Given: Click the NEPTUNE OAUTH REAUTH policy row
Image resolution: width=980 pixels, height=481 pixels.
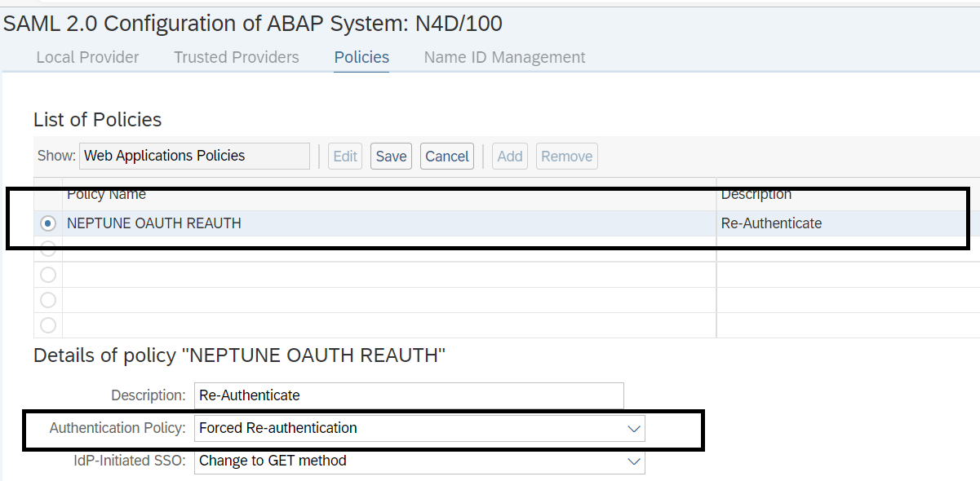Looking at the screenshot, I should (x=326, y=223).
